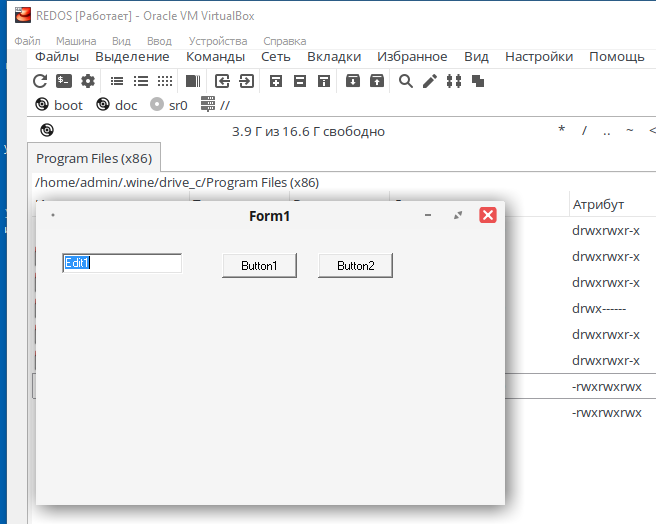Click the Refresh icon in the toolbar
This screenshot has height=524, width=656.
40,81
